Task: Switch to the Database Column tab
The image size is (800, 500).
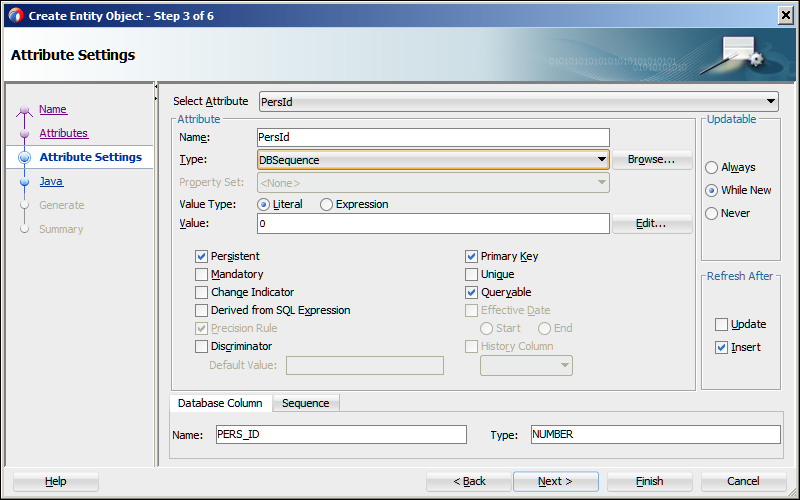Action: tap(220, 403)
